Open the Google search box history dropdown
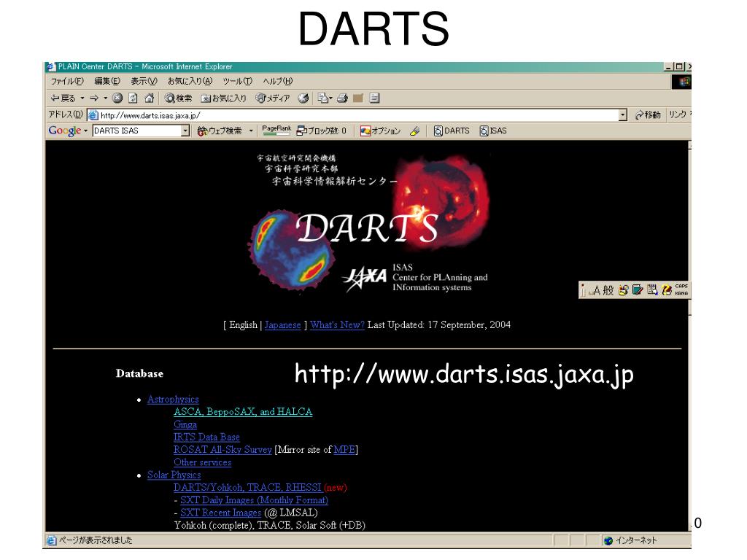747x560 pixels. (185, 131)
